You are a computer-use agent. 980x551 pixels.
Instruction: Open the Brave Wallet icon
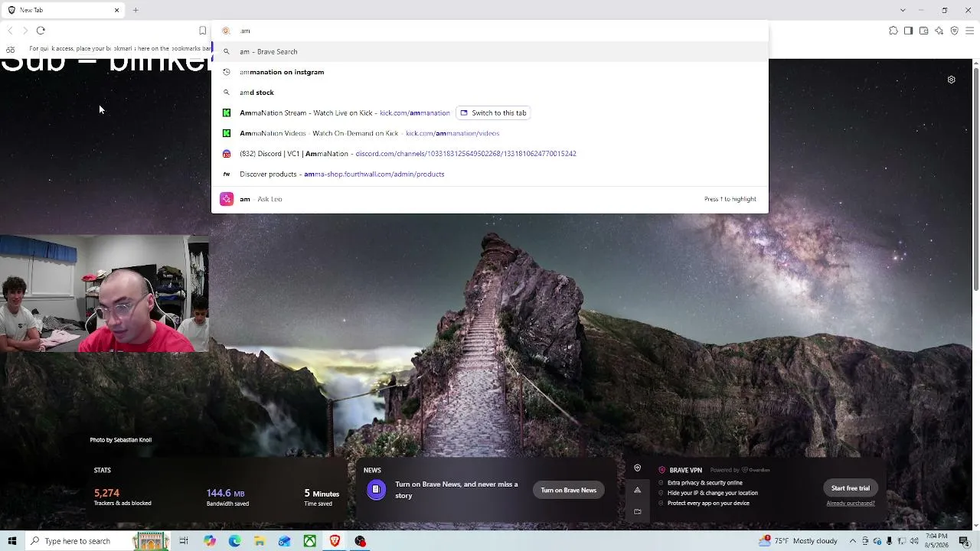point(923,31)
